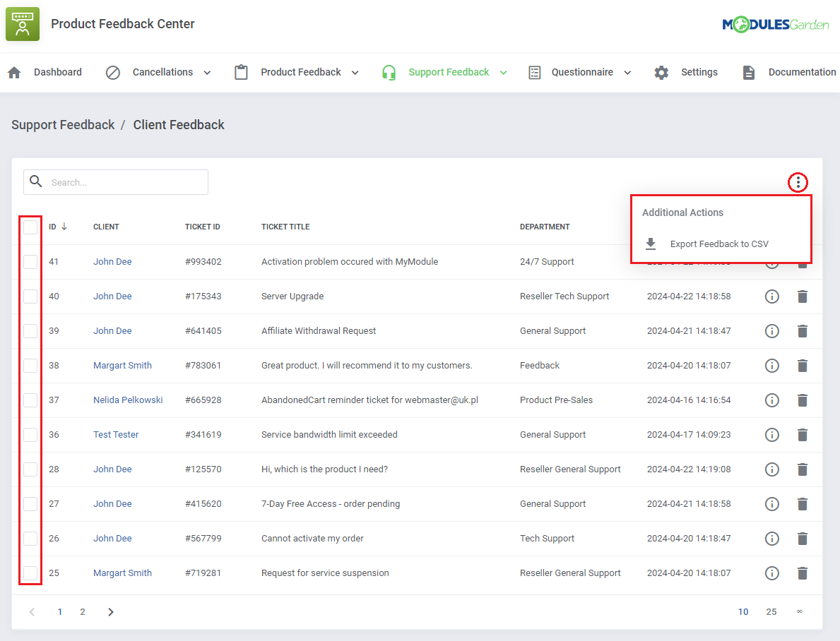840x641 pixels.
Task: Click the download icon beside Export Feedback
Action: coord(651,244)
